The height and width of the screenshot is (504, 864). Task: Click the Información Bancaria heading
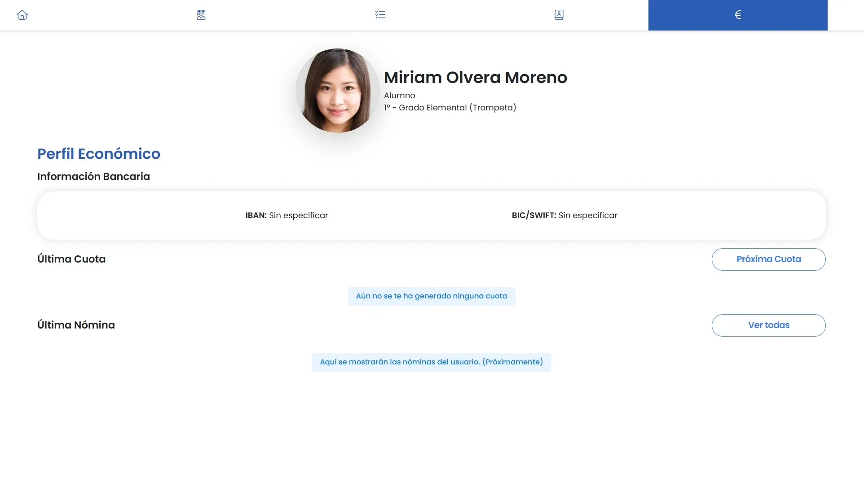(x=93, y=176)
